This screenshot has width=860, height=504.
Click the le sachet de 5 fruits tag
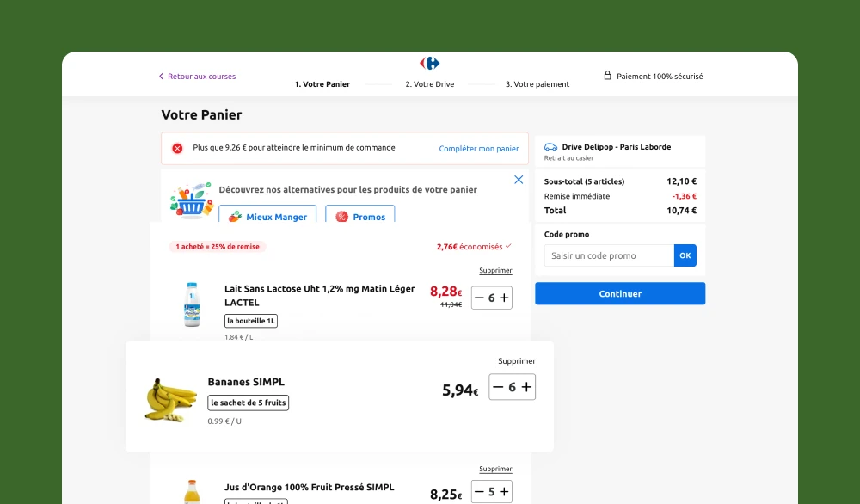pyautogui.click(x=248, y=403)
